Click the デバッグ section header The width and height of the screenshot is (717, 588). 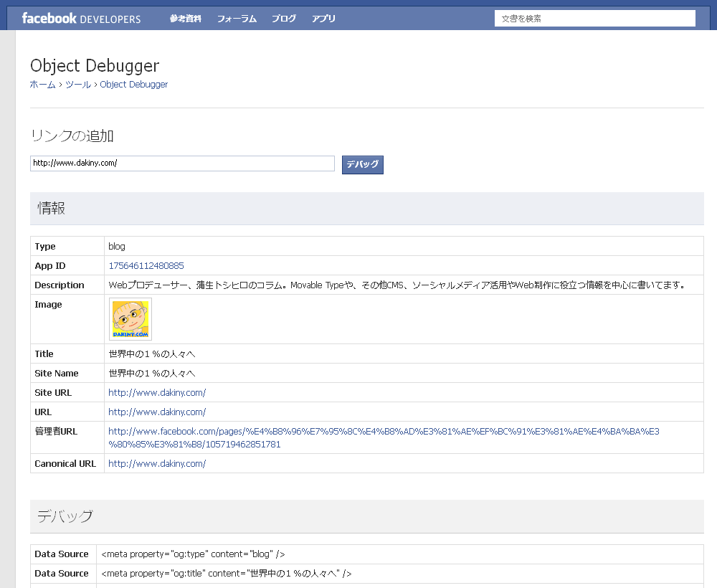[367, 516]
